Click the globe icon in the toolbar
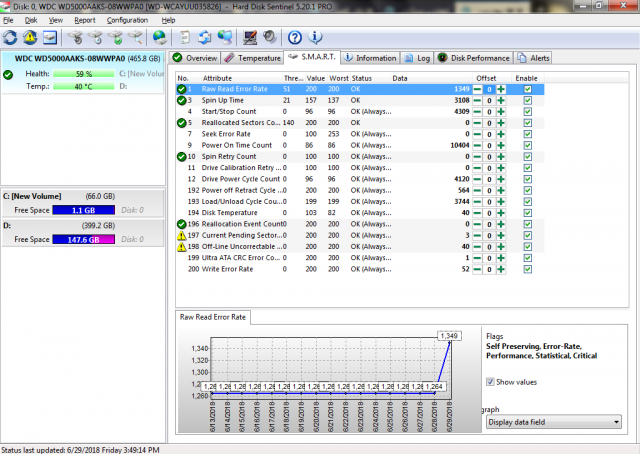The image size is (640, 454). coord(159,37)
